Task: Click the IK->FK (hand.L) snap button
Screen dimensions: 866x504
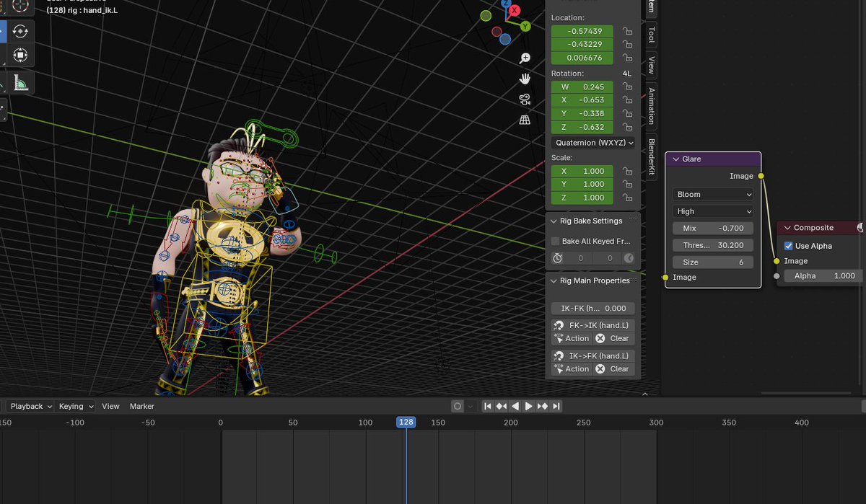Action: coord(592,355)
